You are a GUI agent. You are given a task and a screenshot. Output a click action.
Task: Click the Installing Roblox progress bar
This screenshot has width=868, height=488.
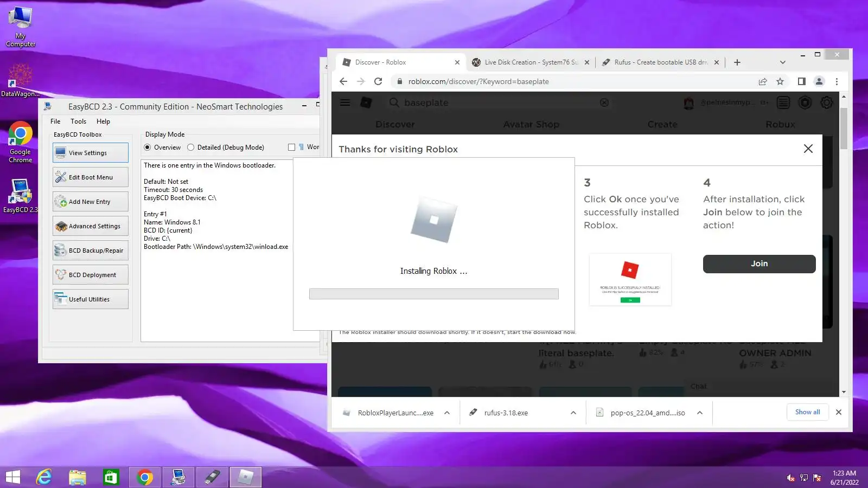pos(434,294)
